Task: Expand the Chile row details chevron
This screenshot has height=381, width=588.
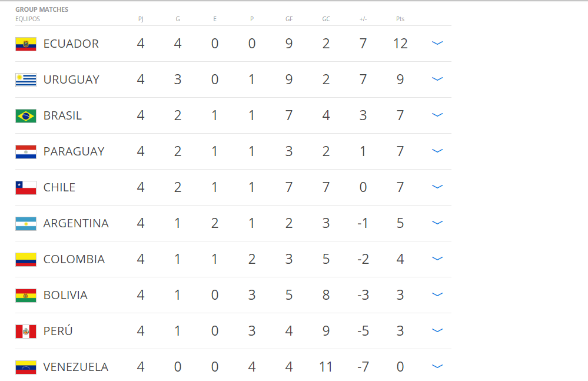Action: click(437, 187)
